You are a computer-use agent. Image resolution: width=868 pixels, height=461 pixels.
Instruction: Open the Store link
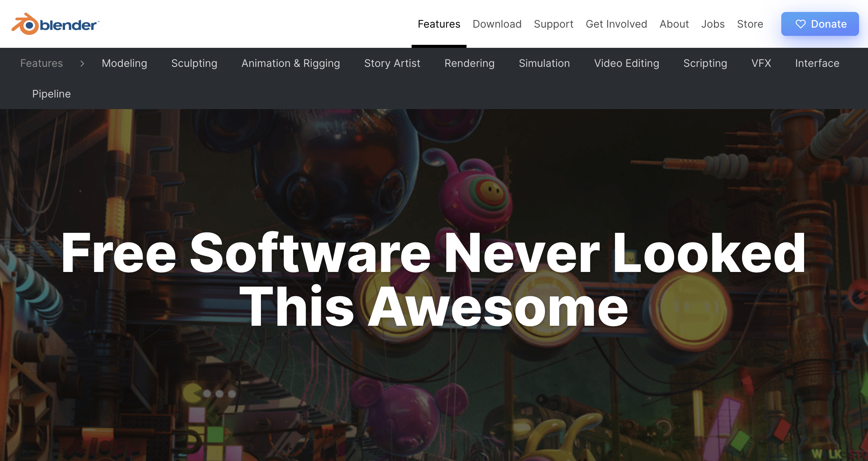pos(750,24)
